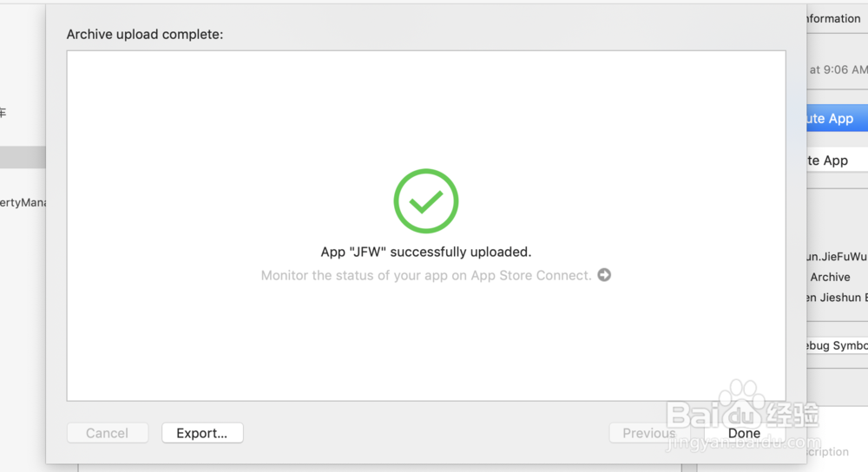The width and height of the screenshot is (868, 472).
Task: Click the 9:06 AM creation time text
Action: tap(838, 70)
